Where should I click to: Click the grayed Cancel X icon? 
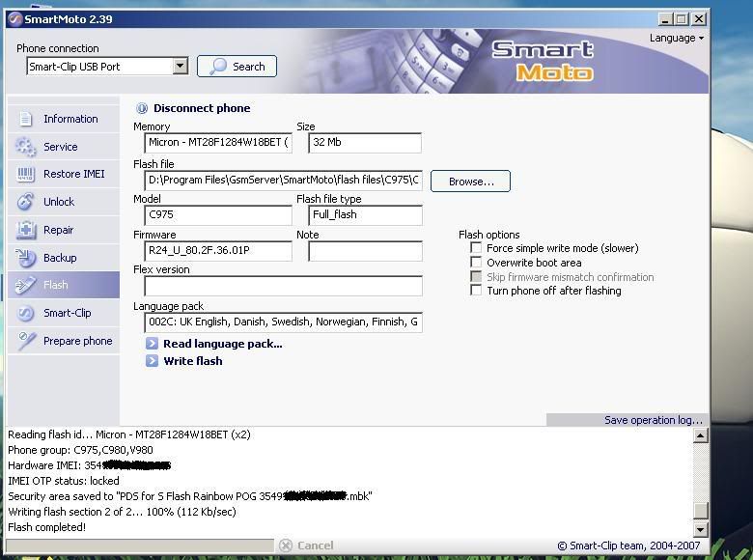(x=286, y=546)
